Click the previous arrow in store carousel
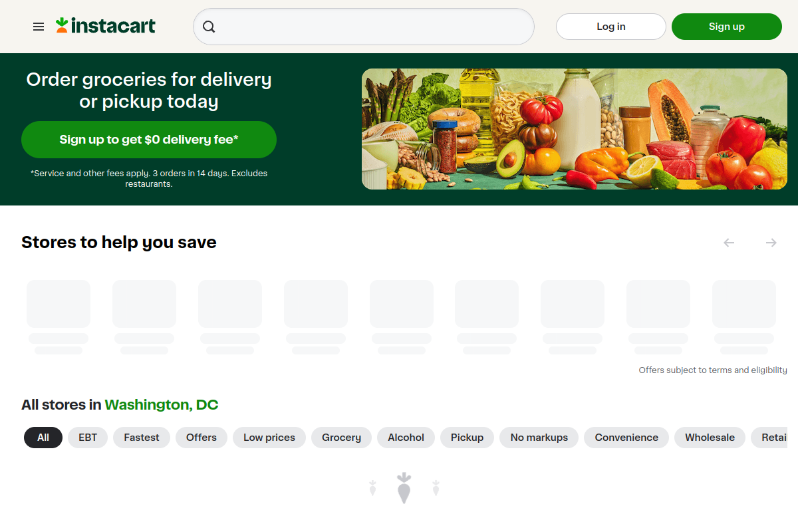The image size is (798, 532). click(729, 243)
